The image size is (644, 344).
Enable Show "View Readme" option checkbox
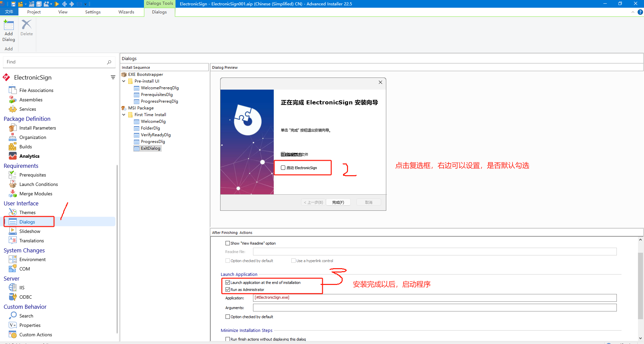(x=228, y=243)
